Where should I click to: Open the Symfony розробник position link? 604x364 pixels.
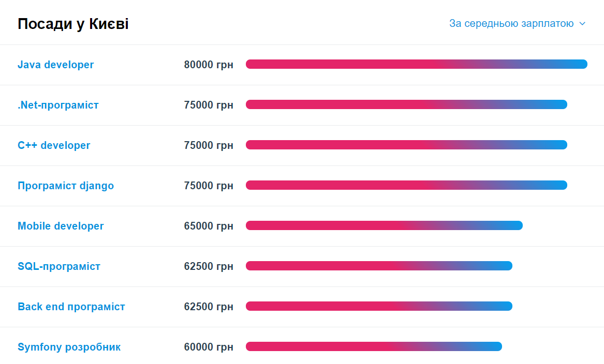tap(69, 347)
